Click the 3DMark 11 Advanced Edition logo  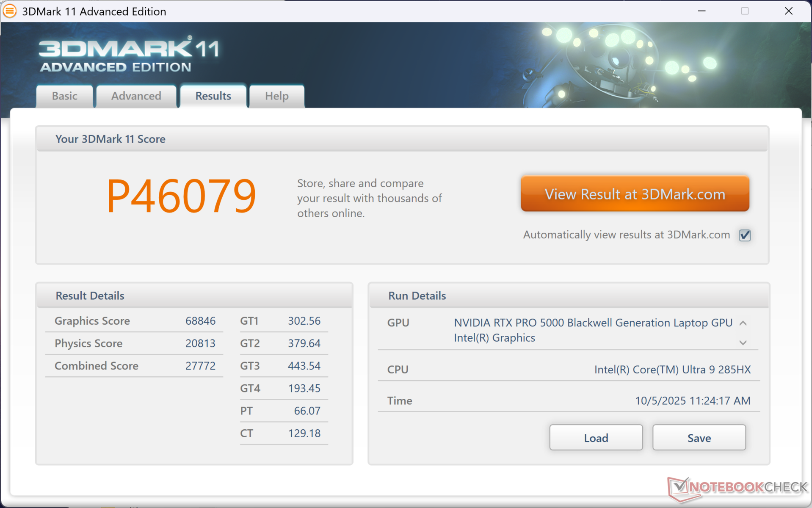pos(129,55)
